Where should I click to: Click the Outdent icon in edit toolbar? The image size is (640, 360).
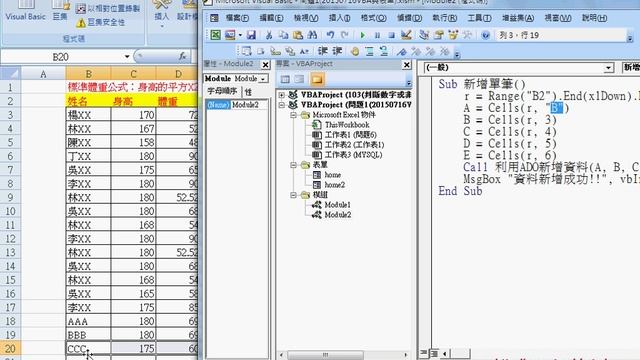[337, 51]
